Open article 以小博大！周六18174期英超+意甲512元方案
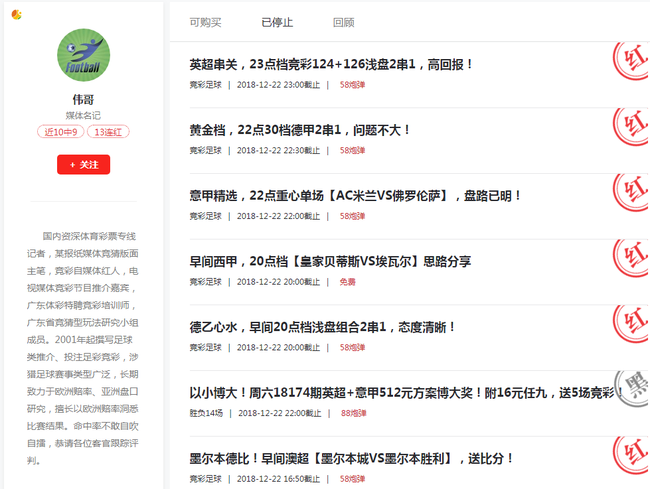Viewport: 650px width, 489px height. [x=406, y=393]
